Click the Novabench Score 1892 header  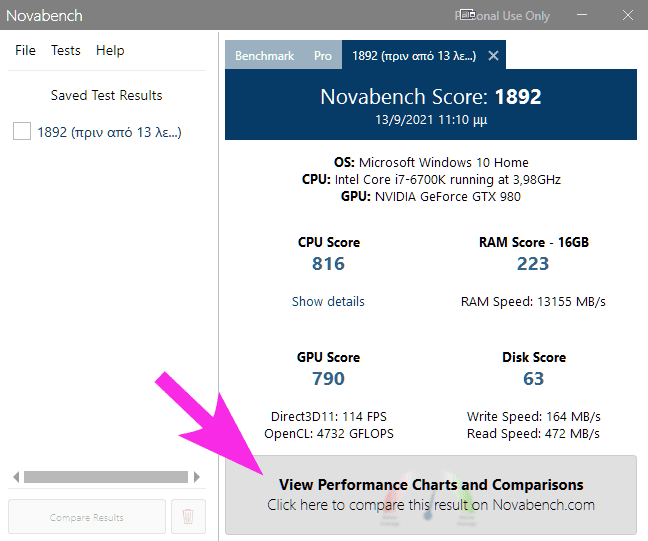pyautogui.click(x=431, y=97)
